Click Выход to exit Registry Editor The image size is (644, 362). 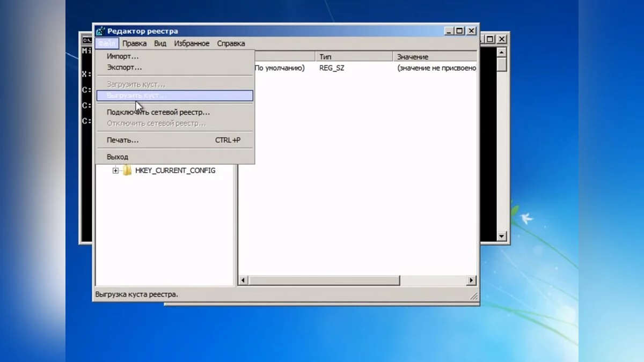pos(118,157)
